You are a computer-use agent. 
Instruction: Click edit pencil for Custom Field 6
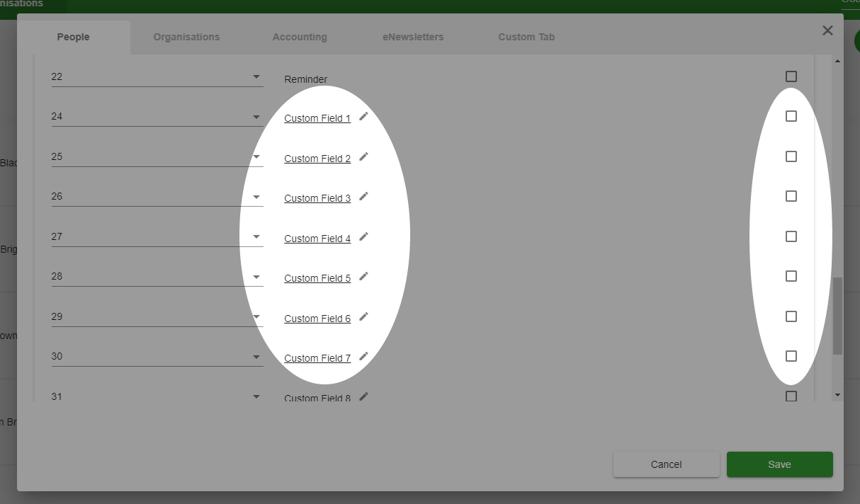(x=363, y=316)
